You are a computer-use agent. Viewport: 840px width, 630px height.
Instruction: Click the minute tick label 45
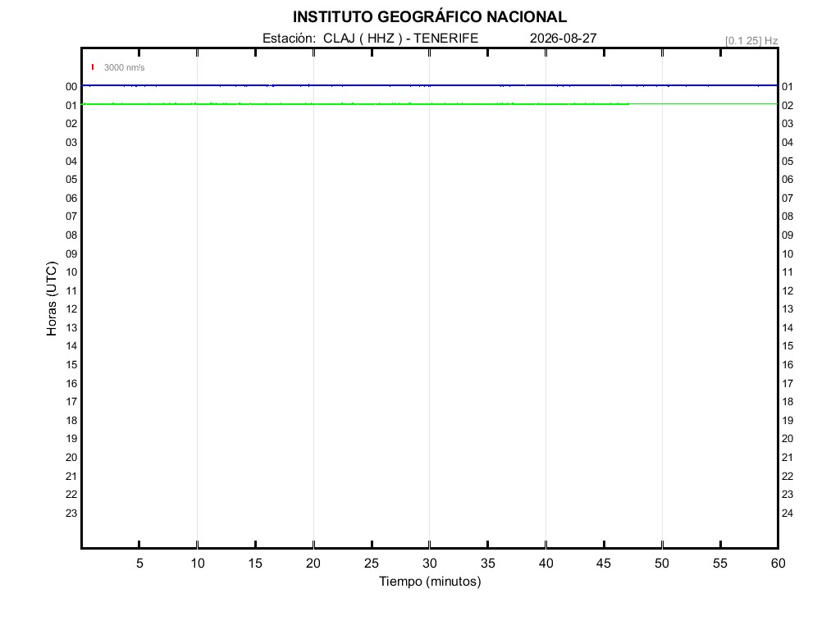[604, 563]
